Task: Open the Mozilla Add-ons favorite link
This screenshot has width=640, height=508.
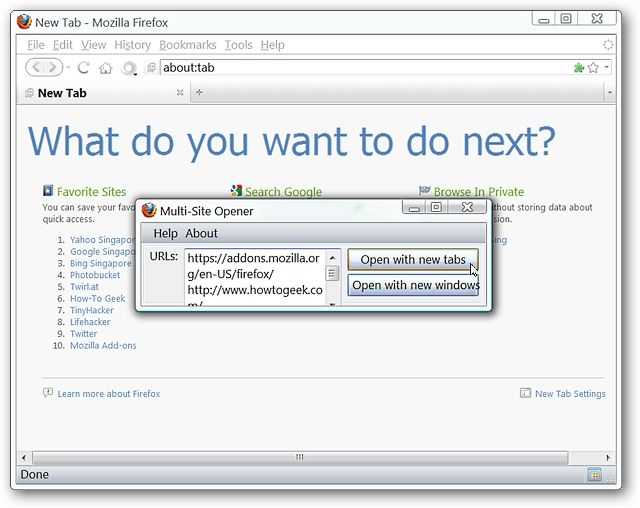Action: (x=103, y=346)
